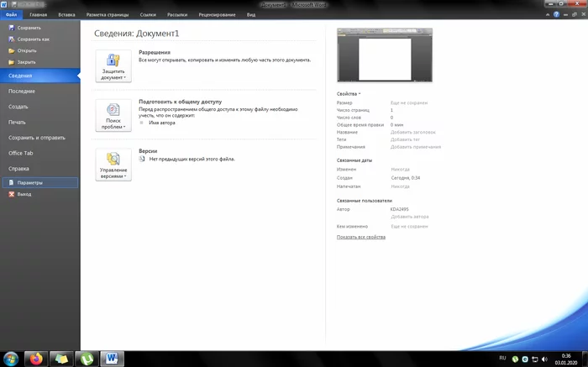This screenshot has height=367, width=588.
Task: Click the Word taskbar button
Action: [x=112, y=359]
